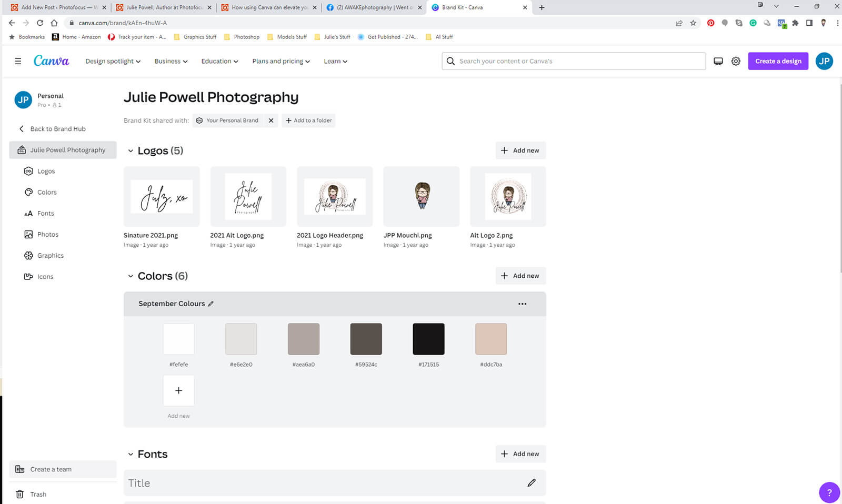Open the September Colours three-dot menu
The image size is (842, 504).
point(522,304)
